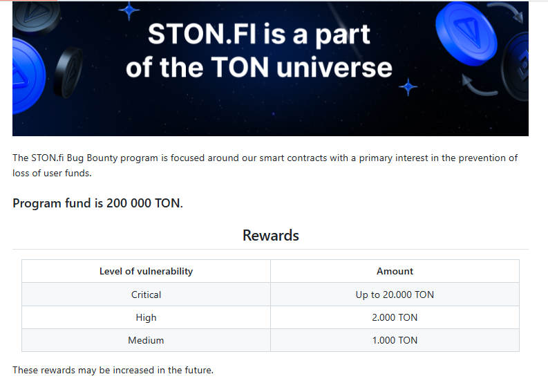Click the curved swap arrow below the right coin
Screen dimensions: 548x392
(478, 86)
